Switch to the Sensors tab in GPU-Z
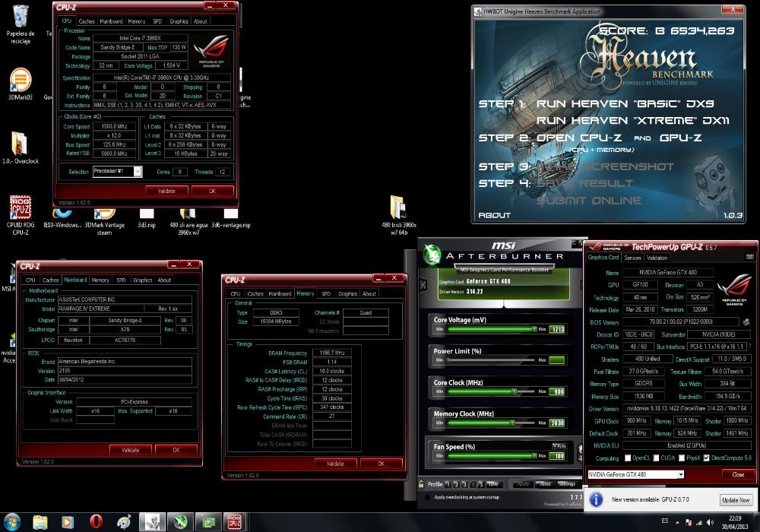 click(632, 258)
